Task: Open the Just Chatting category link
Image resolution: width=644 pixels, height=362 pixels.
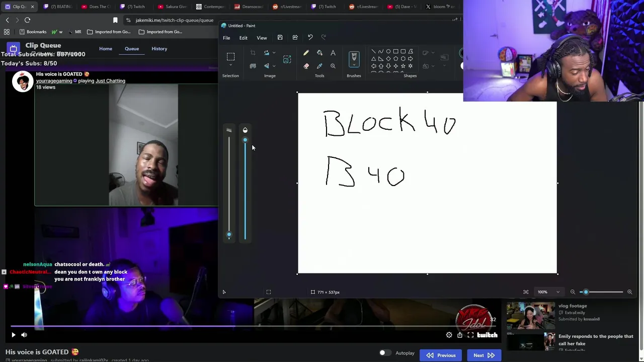Action: [x=110, y=81]
